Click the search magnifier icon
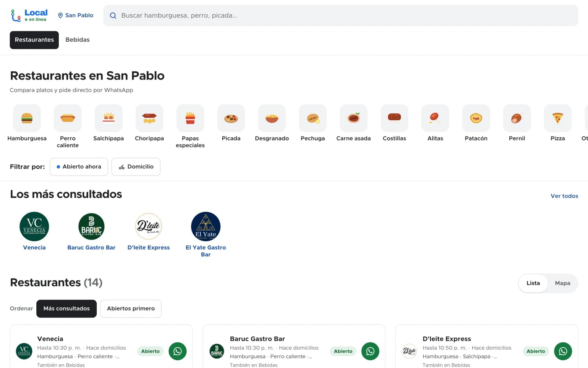Screen dimensions: 588x368 click(113, 15)
